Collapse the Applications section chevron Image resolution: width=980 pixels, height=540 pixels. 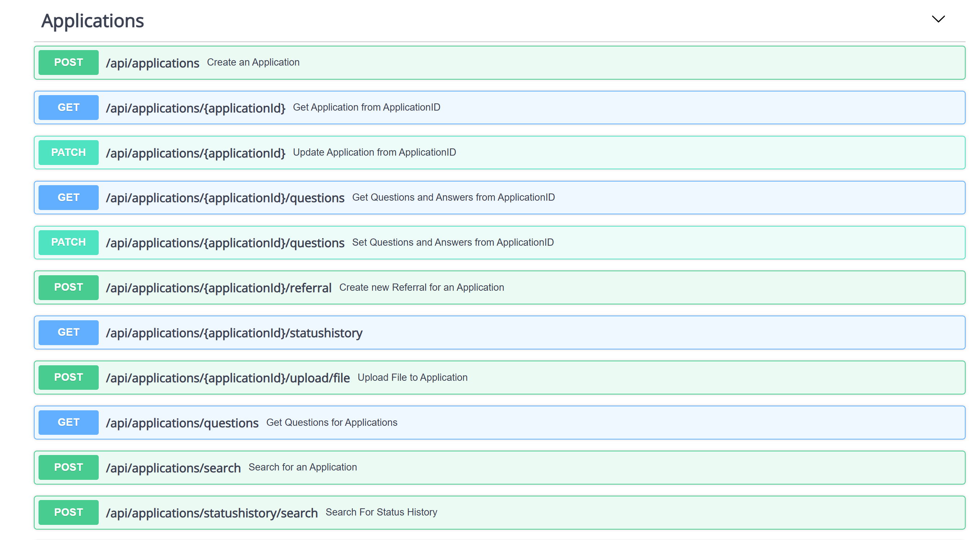point(938,19)
